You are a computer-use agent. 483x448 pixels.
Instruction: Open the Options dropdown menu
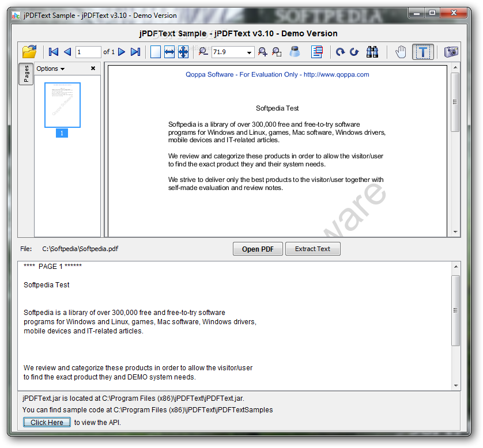51,69
